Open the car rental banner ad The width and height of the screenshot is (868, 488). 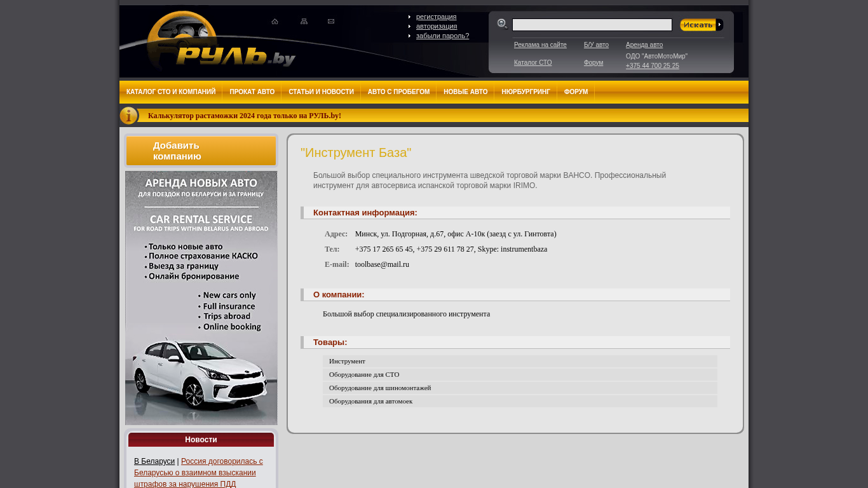201,297
